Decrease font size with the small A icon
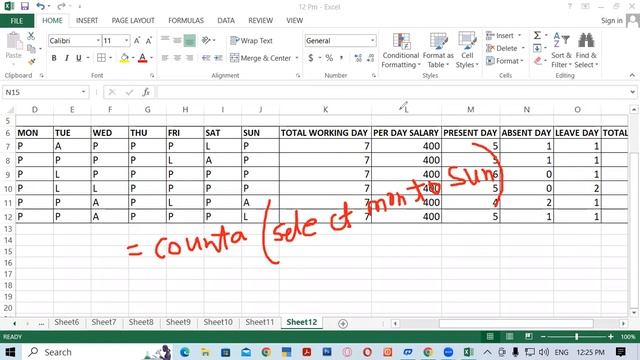Image resolution: width=640 pixels, height=360 pixels. click(149, 40)
